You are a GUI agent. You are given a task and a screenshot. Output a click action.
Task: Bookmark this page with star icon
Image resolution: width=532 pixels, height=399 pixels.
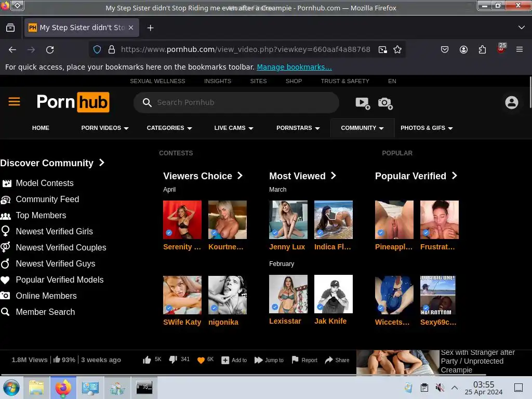pos(397,49)
